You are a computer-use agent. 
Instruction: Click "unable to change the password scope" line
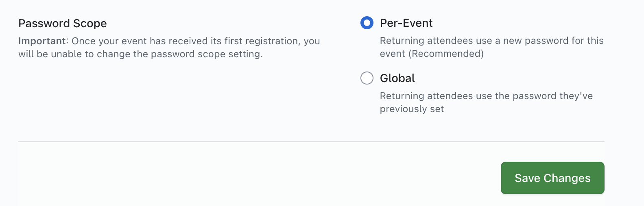coord(140,54)
